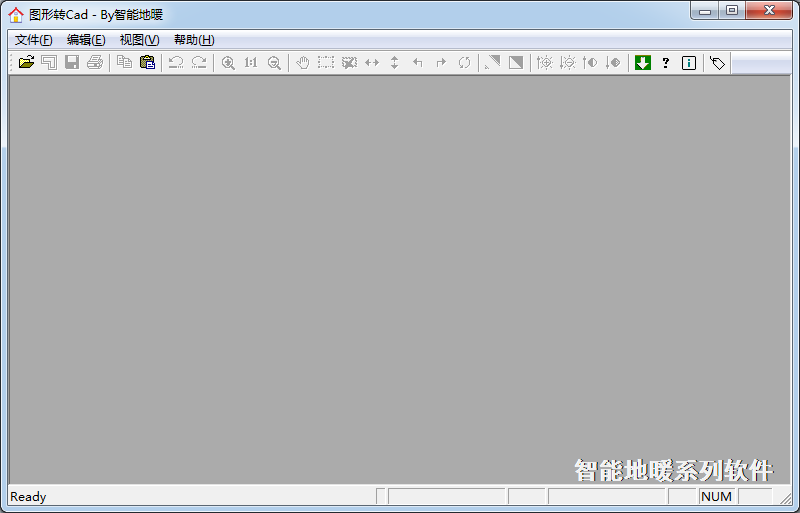Print using the printer icon
Image resolution: width=800 pixels, height=513 pixels.
[95, 62]
